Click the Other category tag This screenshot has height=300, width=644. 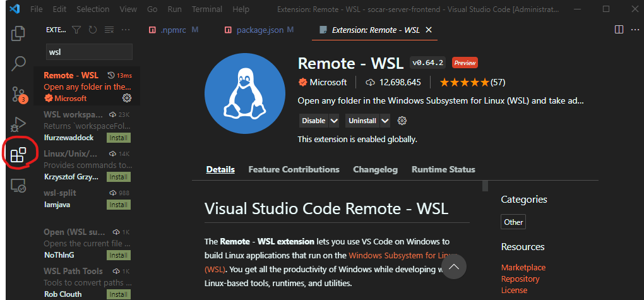[513, 222]
